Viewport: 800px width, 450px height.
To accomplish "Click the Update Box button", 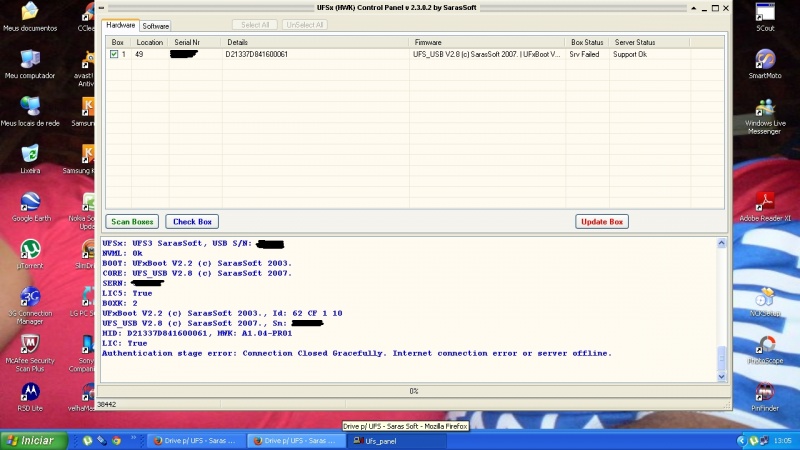I will pos(602,221).
